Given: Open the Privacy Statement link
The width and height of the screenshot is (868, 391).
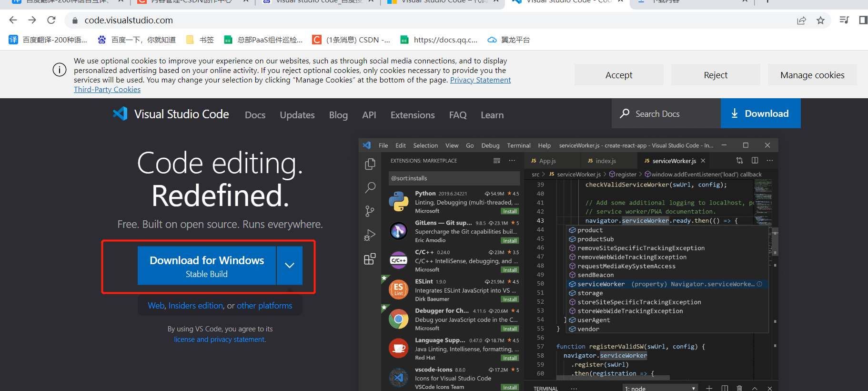Looking at the screenshot, I should [480, 80].
